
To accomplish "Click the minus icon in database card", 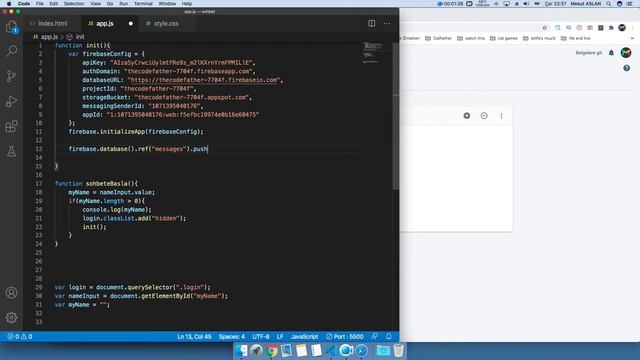I will tap(484, 116).
